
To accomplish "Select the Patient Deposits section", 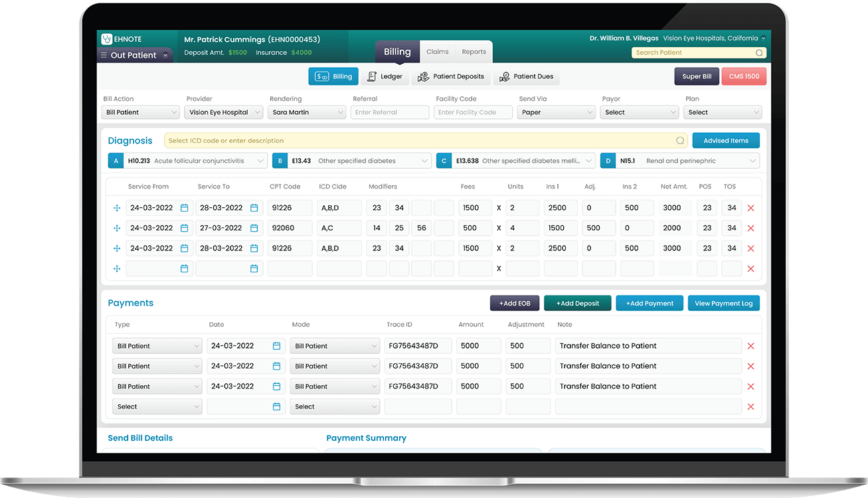I will (x=451, y=76).
